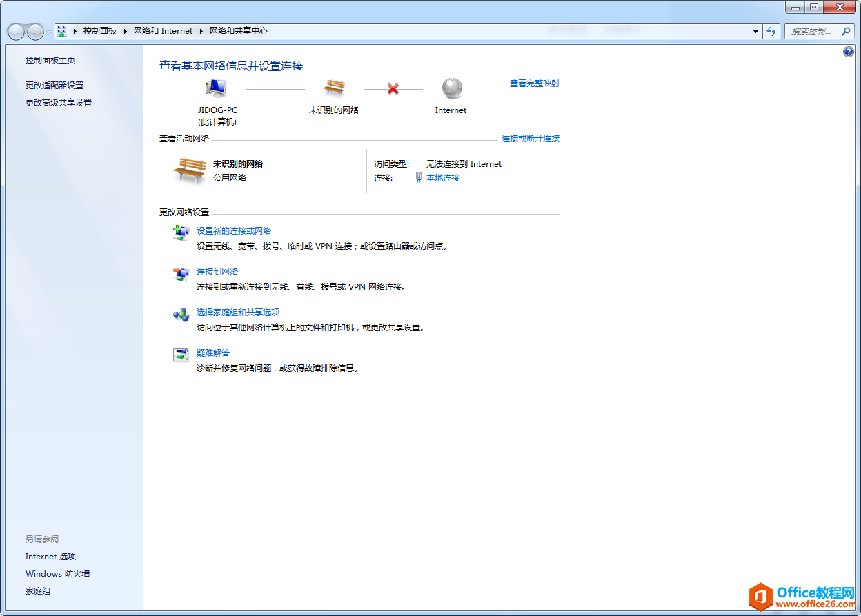Open 更改高级共享设置 in sidebar

(59, 102)
